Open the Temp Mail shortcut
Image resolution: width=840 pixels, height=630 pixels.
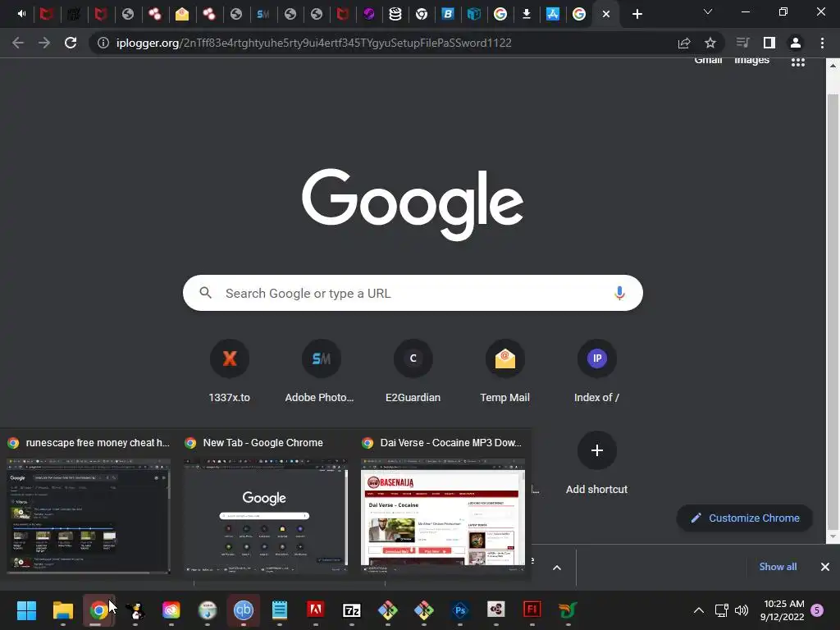point(504,372)
